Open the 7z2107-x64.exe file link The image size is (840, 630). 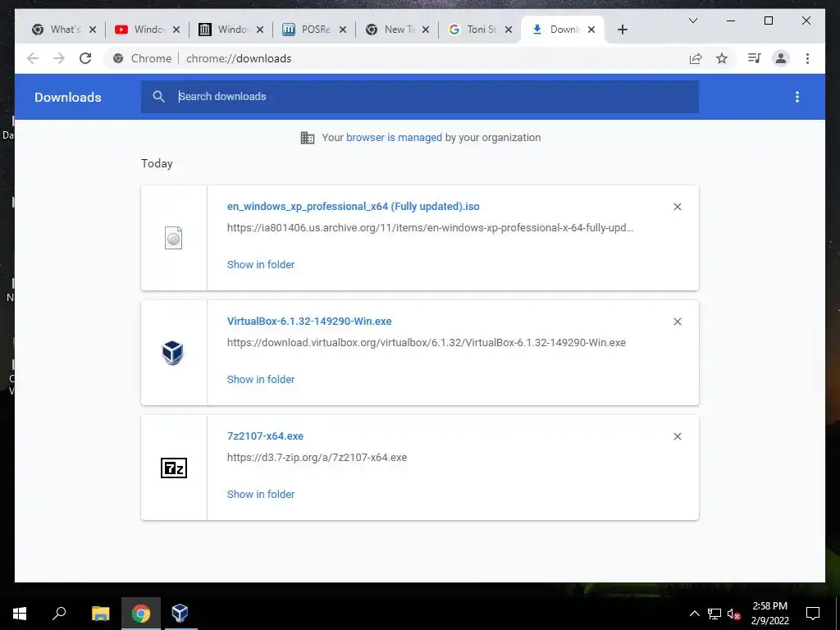[265, 436]
